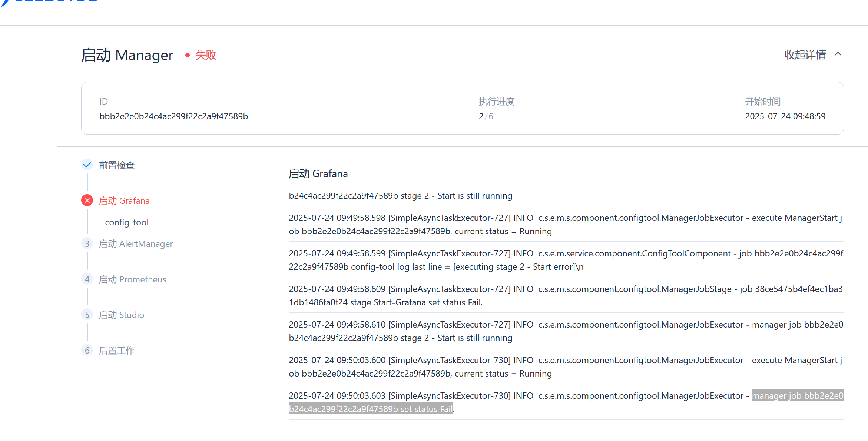Screen dimensions: 868x441
Task: Select the 启动 Grafana step
Action: coord(124,201)
